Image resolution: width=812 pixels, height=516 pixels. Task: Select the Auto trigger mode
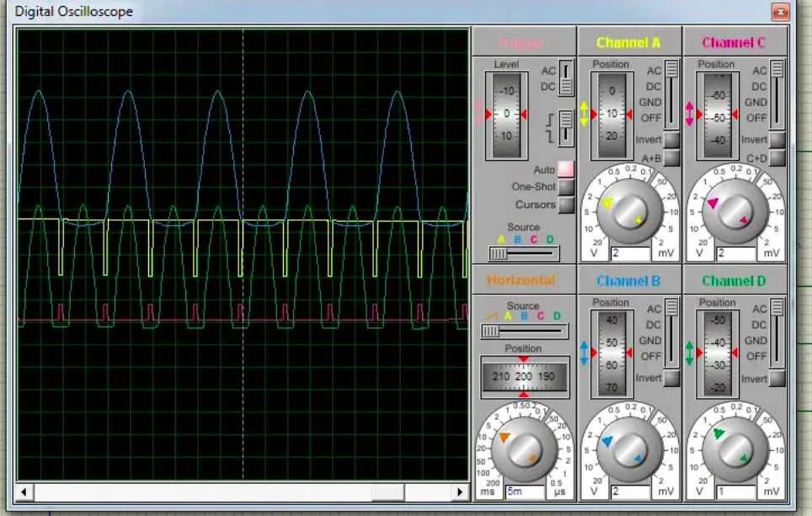pyautogui.click(x=566, y=169)
